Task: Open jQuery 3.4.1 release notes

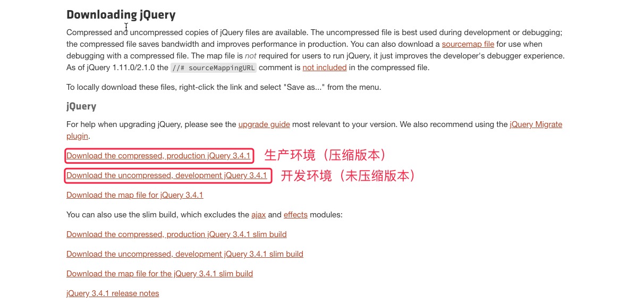Action: [x=113, y=293]
